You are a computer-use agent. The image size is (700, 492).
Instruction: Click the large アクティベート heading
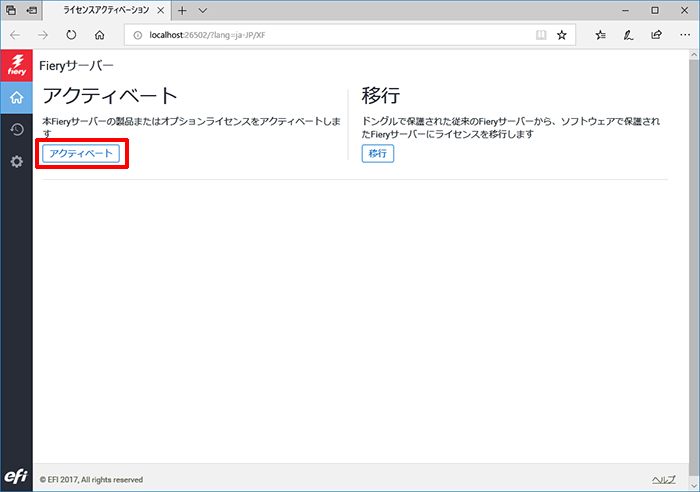tap(110, 96)
